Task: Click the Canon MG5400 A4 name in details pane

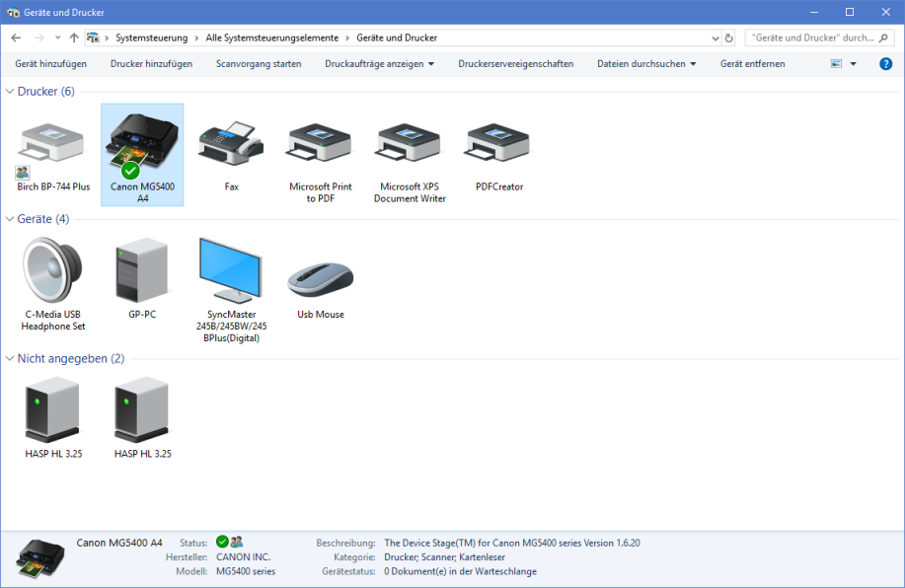Action: 119,543
